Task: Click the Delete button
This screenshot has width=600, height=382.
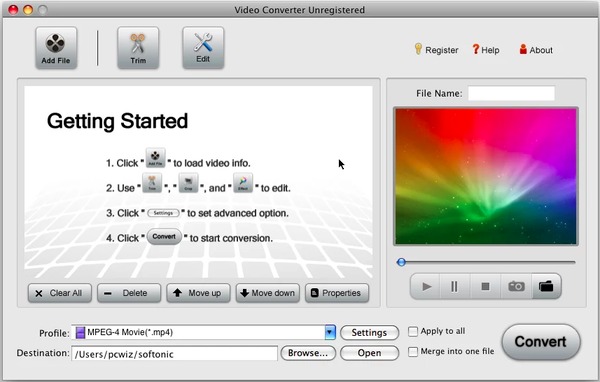Action: (x=129, y=293)
